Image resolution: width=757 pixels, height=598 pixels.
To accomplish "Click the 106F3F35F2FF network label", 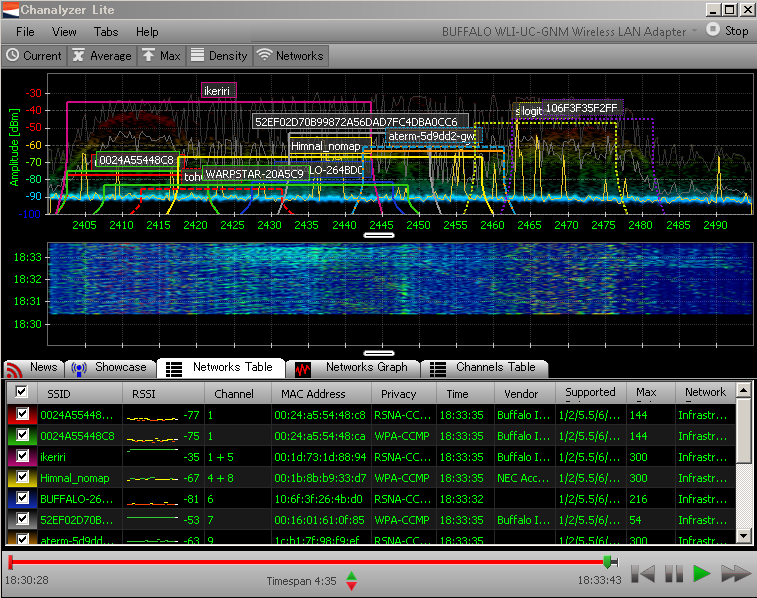I will point(582,108).
